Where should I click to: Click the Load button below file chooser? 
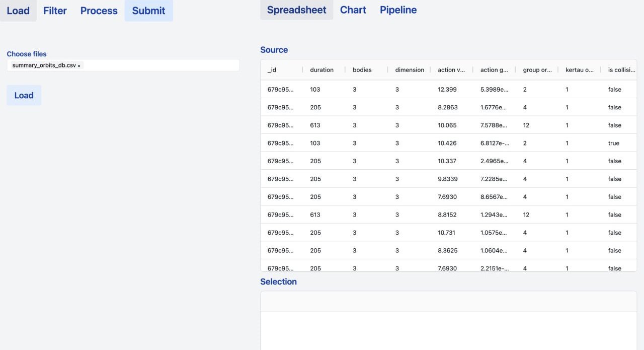pyautogui.click(x=24, y=95)
